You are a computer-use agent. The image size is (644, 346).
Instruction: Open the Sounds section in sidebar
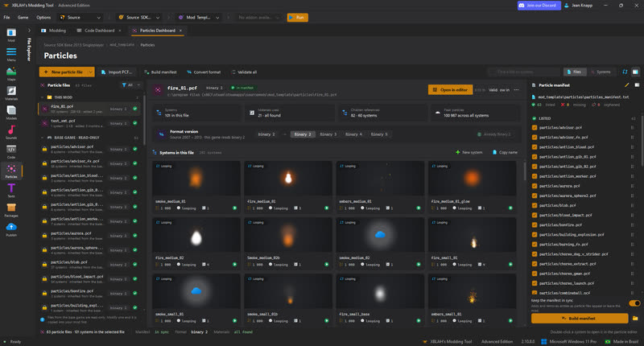coord(11,133)
